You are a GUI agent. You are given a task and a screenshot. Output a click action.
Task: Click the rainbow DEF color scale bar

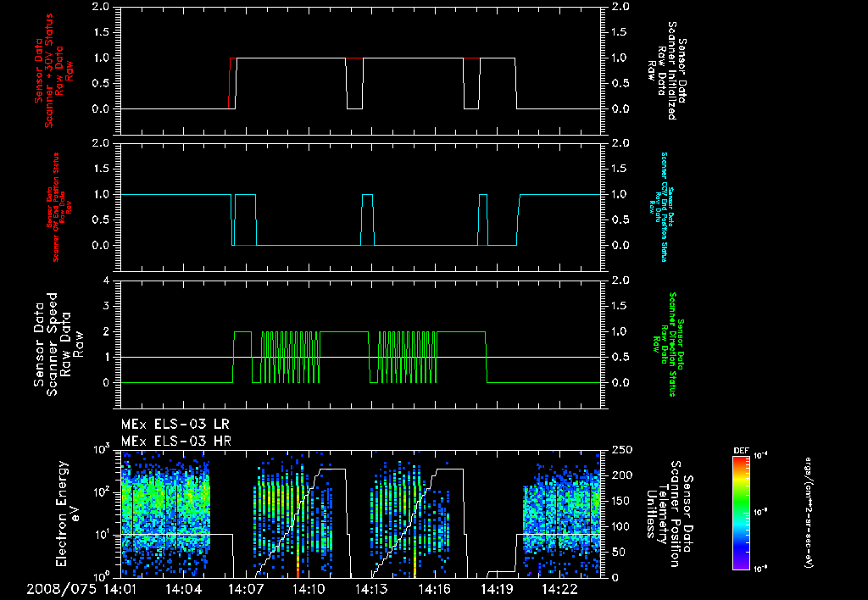741,513
